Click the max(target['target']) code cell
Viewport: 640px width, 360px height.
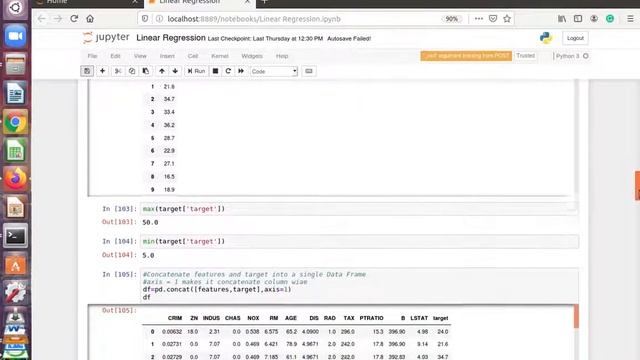(x=359, y=209)
